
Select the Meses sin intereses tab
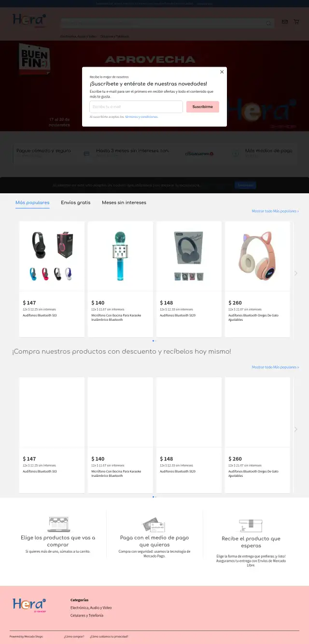(x=124, y=202)
